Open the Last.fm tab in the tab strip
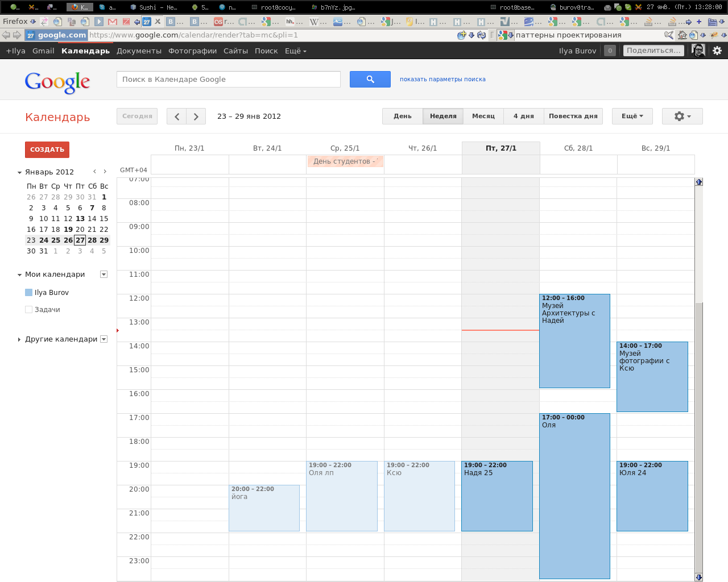This screenshot has height=582, width=728. 223,22
